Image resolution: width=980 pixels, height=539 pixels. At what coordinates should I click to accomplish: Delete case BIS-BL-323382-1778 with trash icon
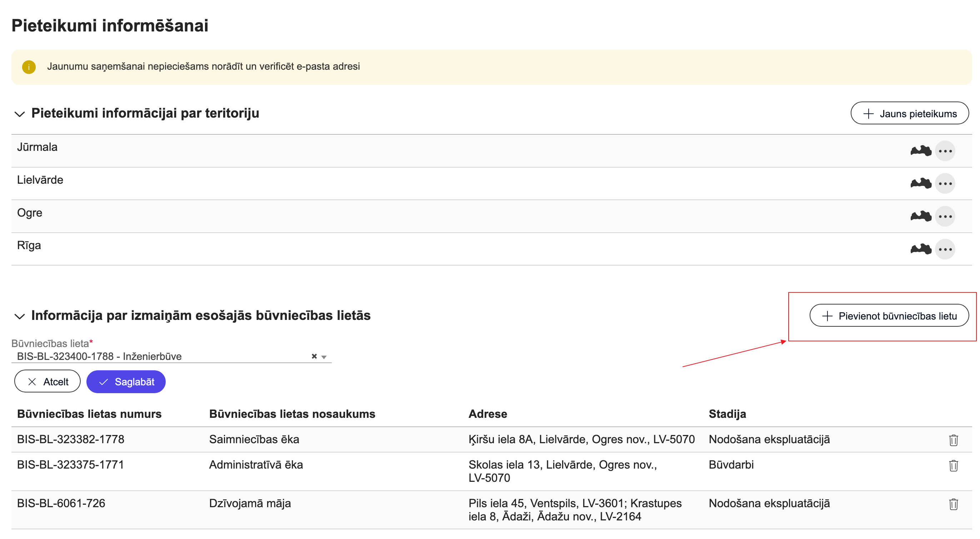pyautogui.click(x=953, y=440)
